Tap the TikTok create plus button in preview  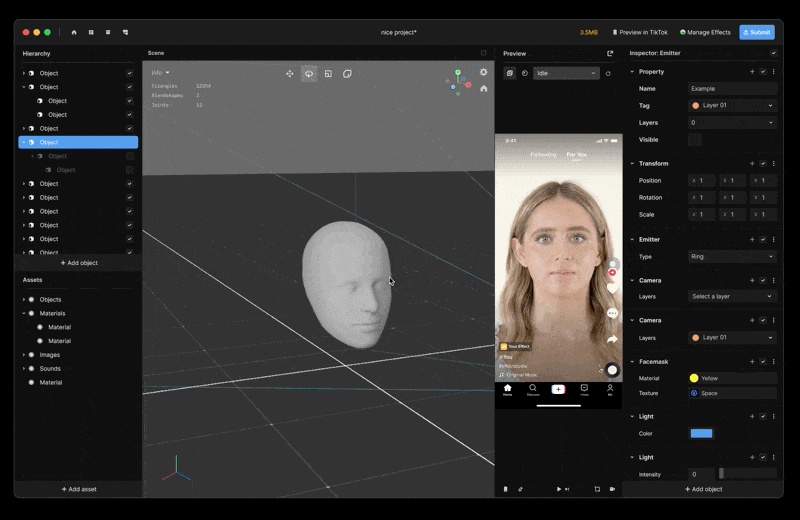(x=558, y=389)
